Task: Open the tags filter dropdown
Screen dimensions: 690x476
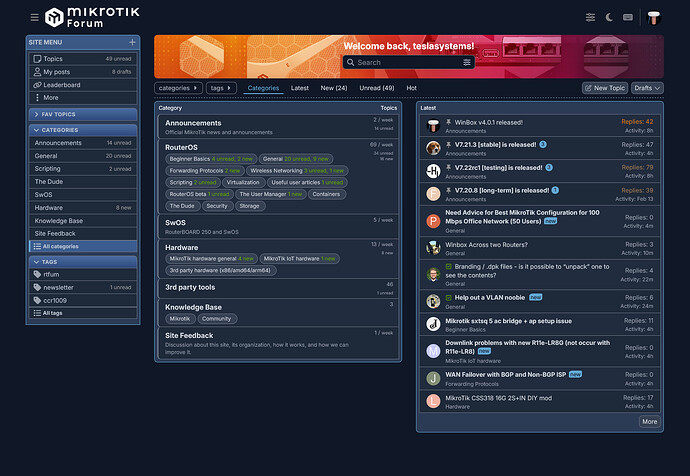Action: point(221,88)
